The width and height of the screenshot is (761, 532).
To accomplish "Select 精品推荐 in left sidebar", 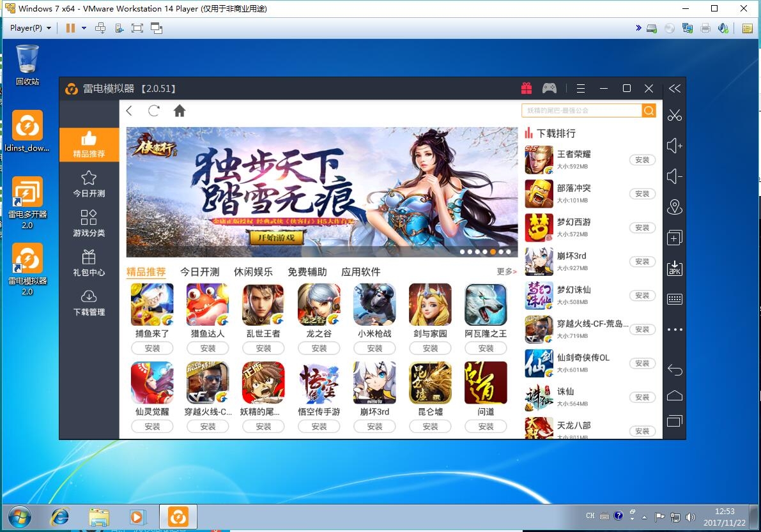I will [89, 144].
